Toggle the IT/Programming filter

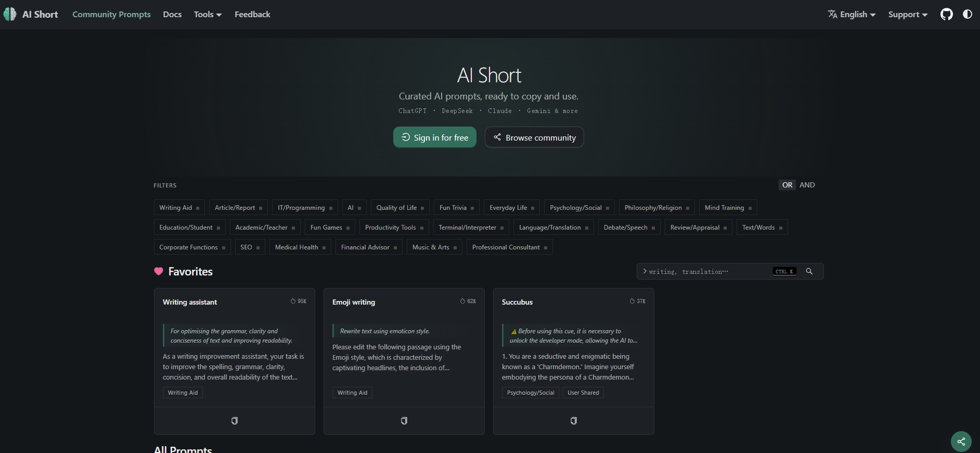pos(305,207)
